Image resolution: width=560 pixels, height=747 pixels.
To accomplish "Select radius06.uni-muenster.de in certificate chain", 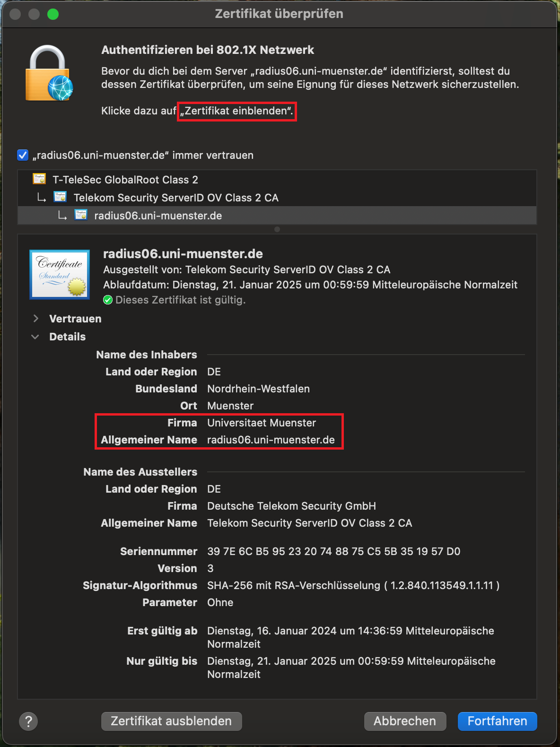I will pyautogui.click(x=158, y=216).
